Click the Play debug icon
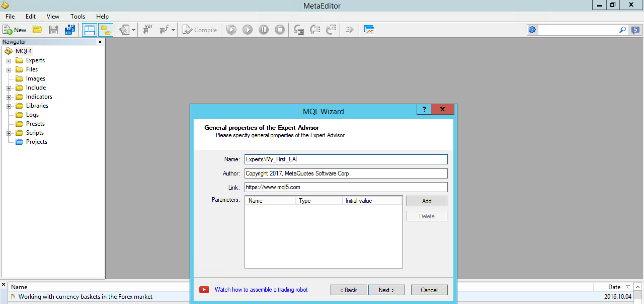 pos(248,30)
